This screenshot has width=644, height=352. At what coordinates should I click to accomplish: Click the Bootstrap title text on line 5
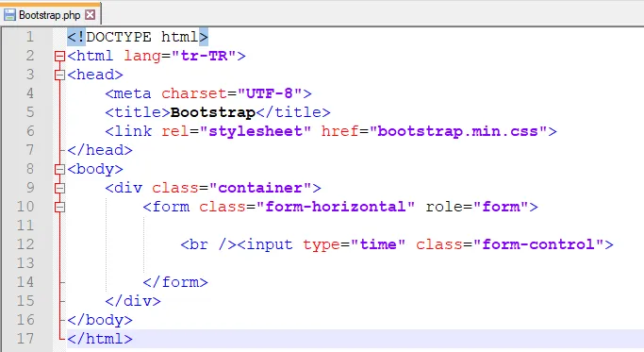click(213, 112)
